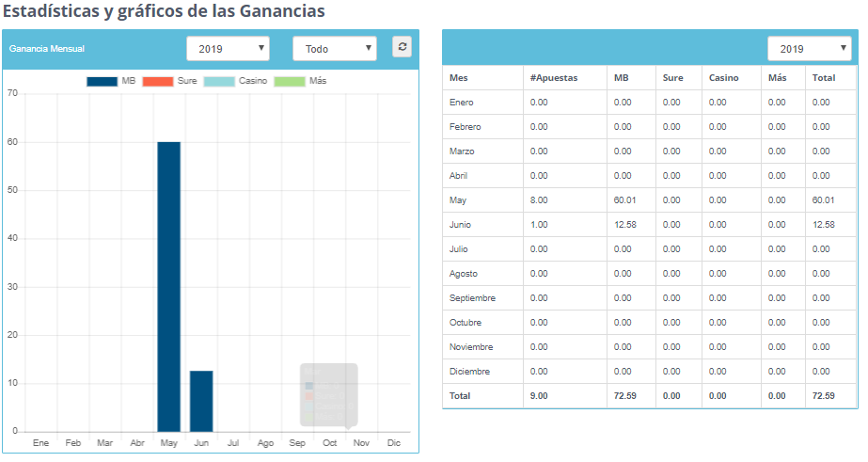Toggle MB dark blue legend swatch
Image resolution: width=868 pixels, height=462 pixels.
point(102,82)
